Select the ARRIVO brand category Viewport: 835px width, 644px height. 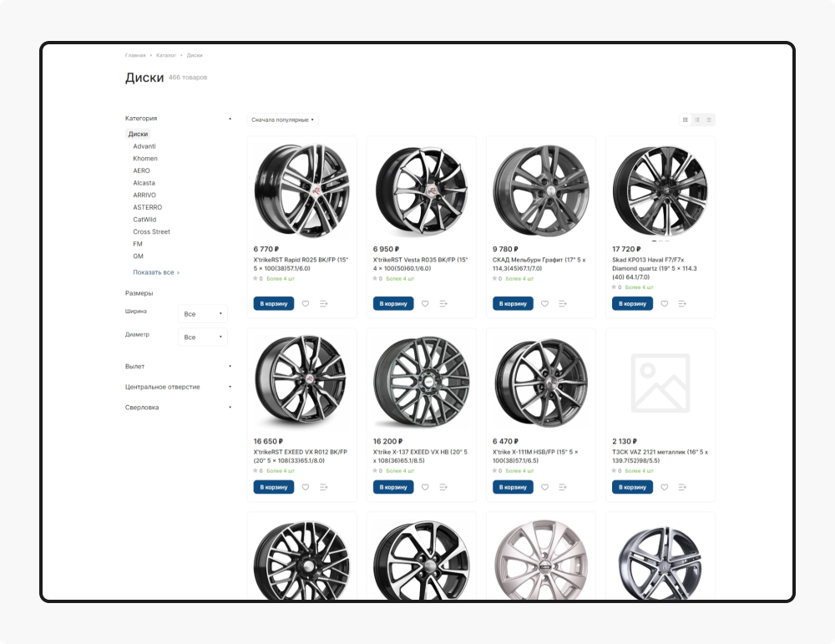click(144, 195)
